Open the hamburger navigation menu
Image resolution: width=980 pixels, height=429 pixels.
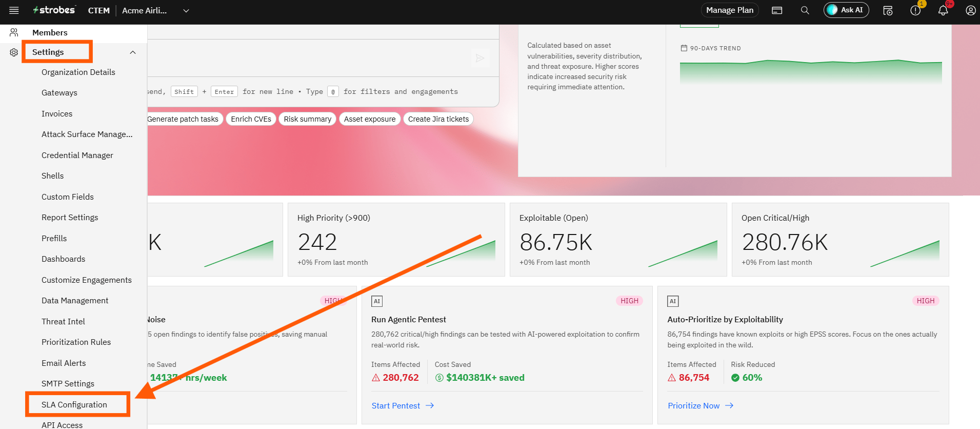14,10
